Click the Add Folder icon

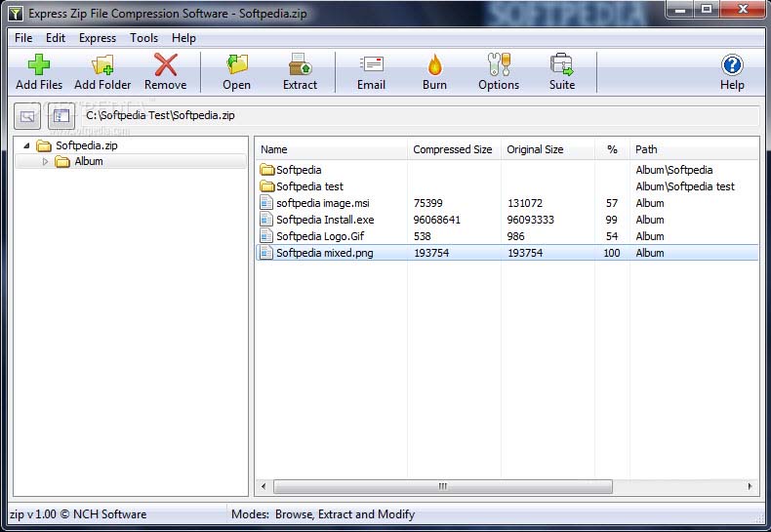[x=102, y=65]
